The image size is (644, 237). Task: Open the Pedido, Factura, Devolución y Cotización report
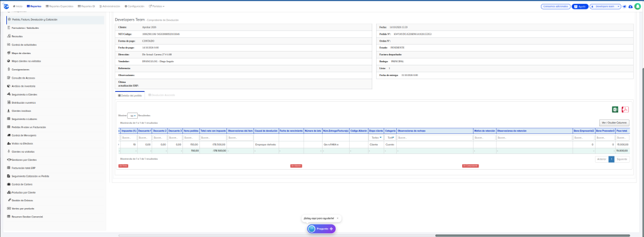[x=55, y=19]
